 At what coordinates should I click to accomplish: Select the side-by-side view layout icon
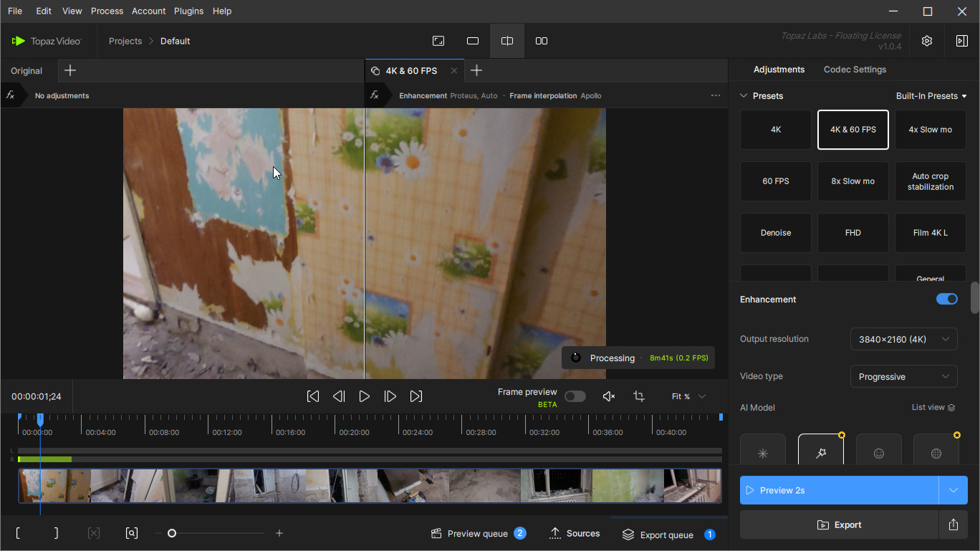tap(542, 41)
